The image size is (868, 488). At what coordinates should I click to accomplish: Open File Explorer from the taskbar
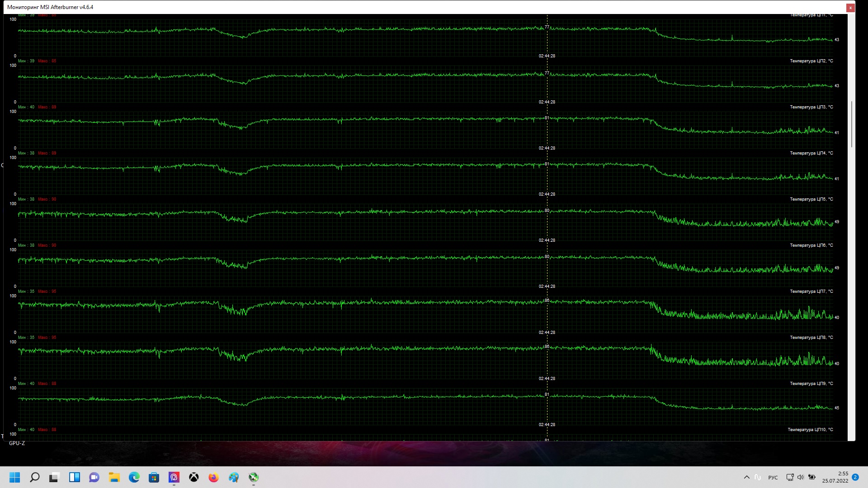[x=114, y=477]
